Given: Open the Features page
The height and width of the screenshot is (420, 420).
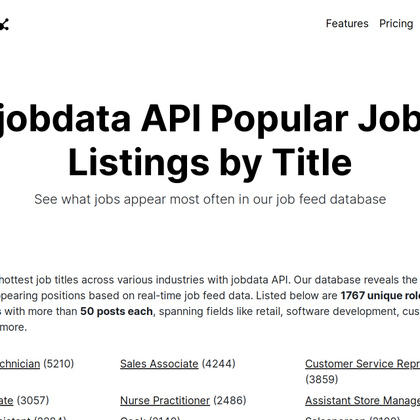Looking at the screenshot, I should 347,24.
